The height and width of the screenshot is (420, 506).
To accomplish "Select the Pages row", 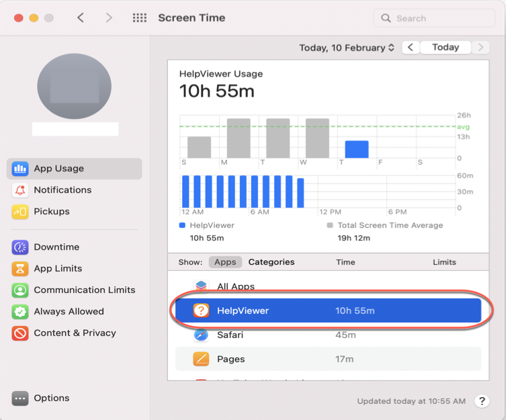I will point(328,359).
